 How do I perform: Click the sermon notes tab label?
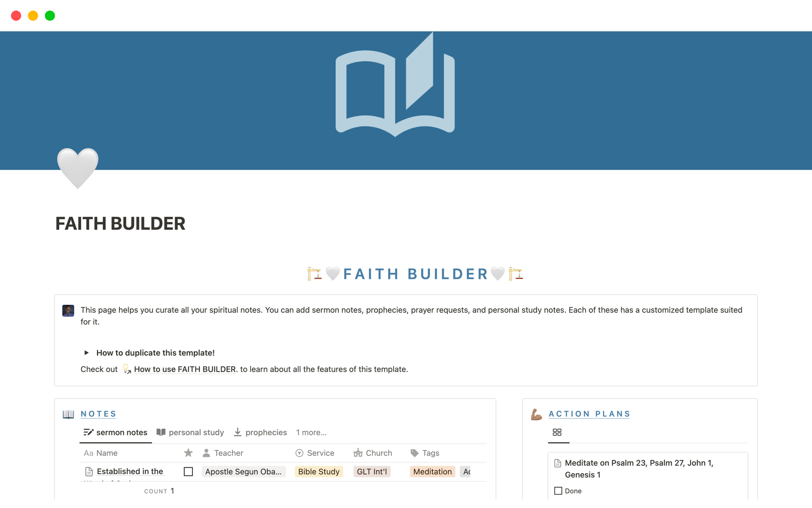tap(116, 432)
